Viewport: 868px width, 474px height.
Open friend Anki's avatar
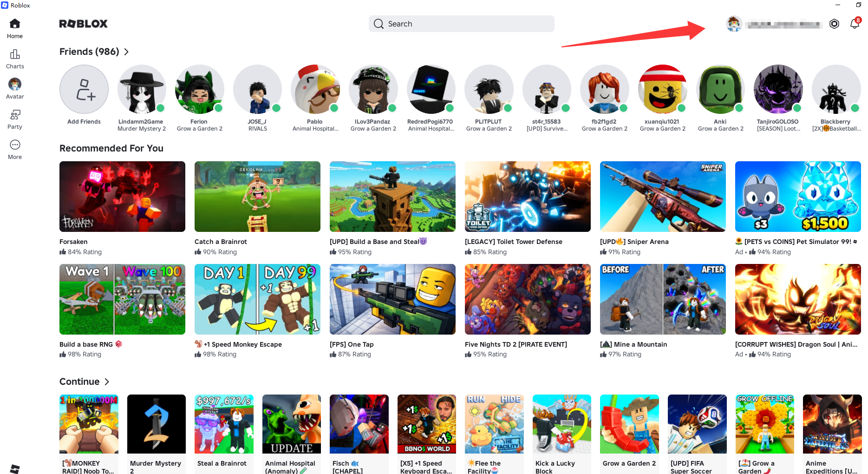[x=720, y=89]
